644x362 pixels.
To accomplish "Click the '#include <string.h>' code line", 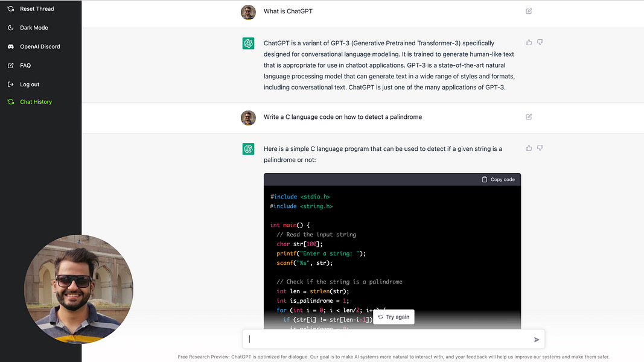I will click(x=301, y=206).
